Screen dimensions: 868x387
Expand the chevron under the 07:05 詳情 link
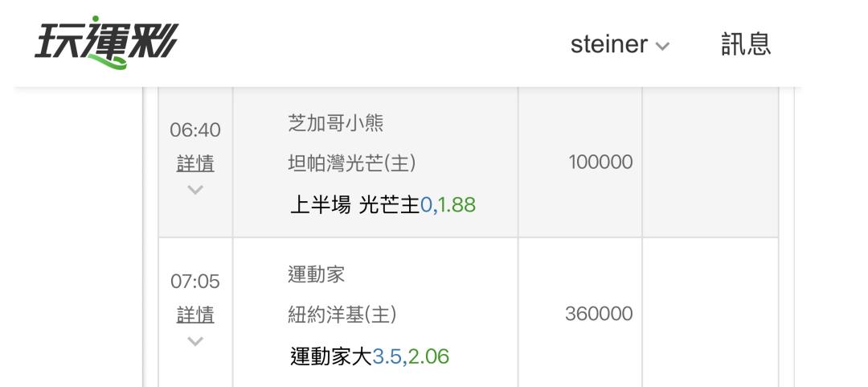(195, 342)
